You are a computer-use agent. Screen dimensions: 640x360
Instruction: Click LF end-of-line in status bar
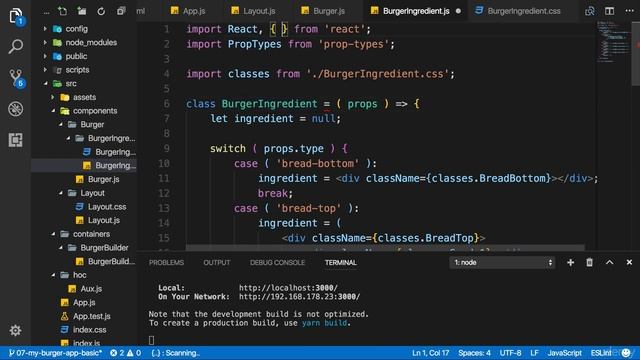coord(534,353)
